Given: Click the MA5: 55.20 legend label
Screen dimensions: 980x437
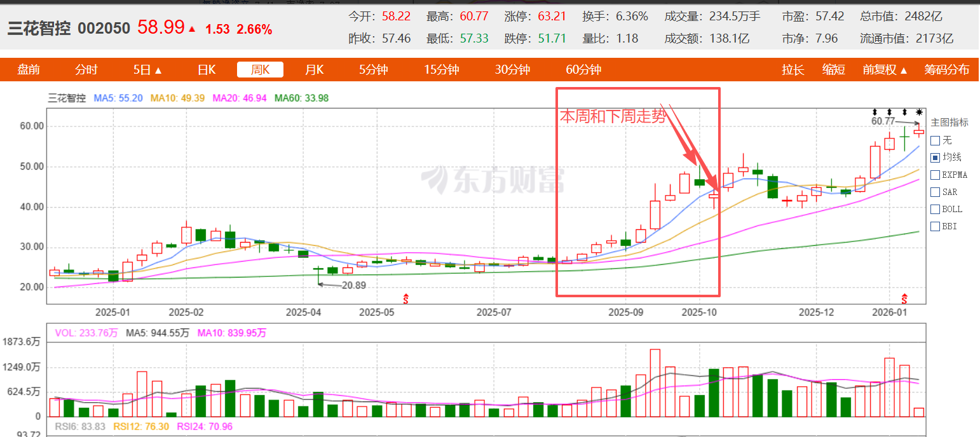Looking at the screenshot, I should tap(118, 98).
